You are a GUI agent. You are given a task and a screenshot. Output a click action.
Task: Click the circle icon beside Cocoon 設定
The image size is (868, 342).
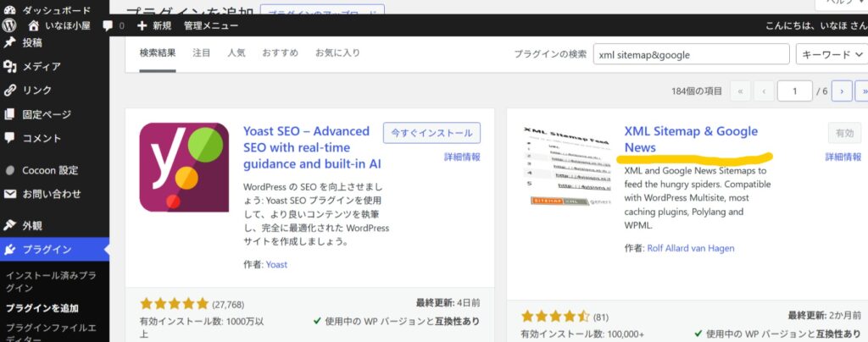pos(9,170)
